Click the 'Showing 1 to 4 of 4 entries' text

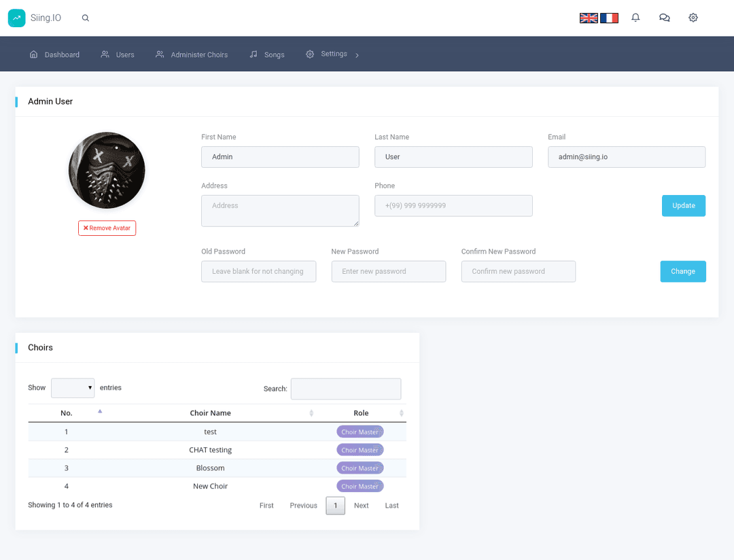click(70, 505)
